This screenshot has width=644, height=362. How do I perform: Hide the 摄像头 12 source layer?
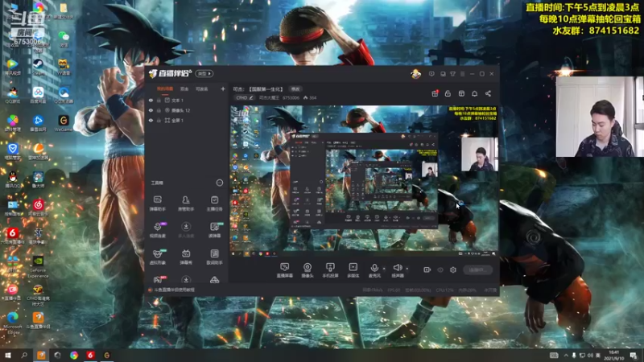(151, 110)
